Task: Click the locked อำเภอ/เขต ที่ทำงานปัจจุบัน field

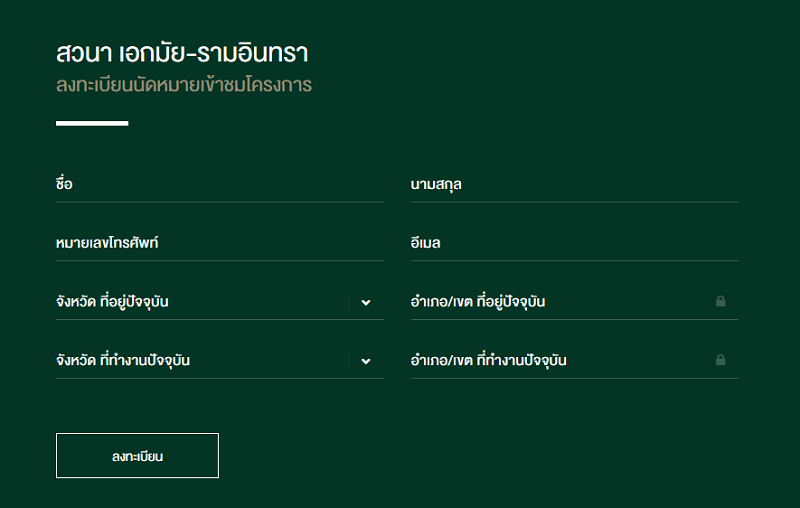Action: 574,361
